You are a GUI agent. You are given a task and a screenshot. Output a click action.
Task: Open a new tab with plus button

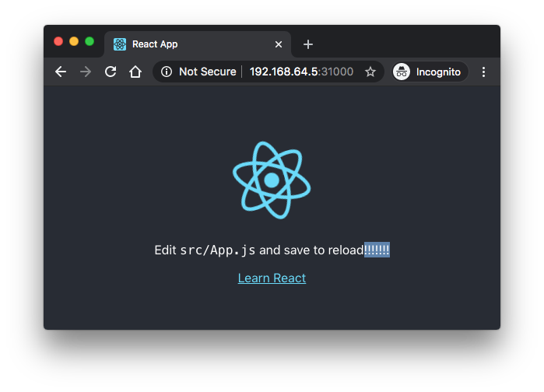pyautogui.click(x=308, y=44)
